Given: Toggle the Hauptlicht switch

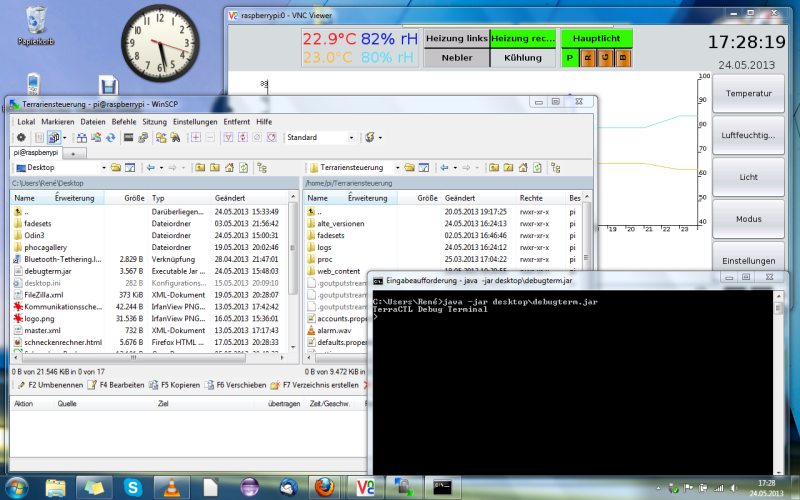Looking at the screenshot, I should pyautogui.click(x=596, y=38).
